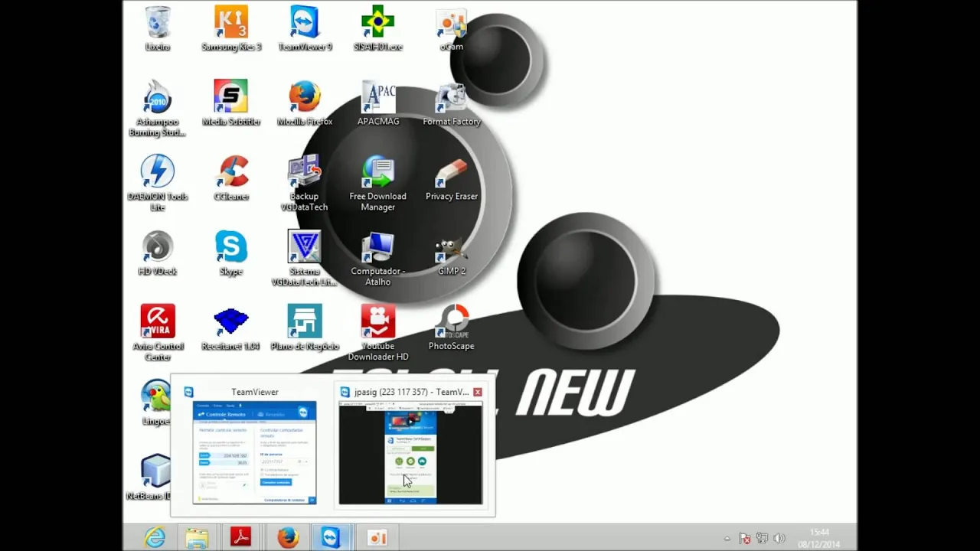Open Adobe Reader taskbar icon
This screenshot has height=551, width=980.
tap(241, 538)
